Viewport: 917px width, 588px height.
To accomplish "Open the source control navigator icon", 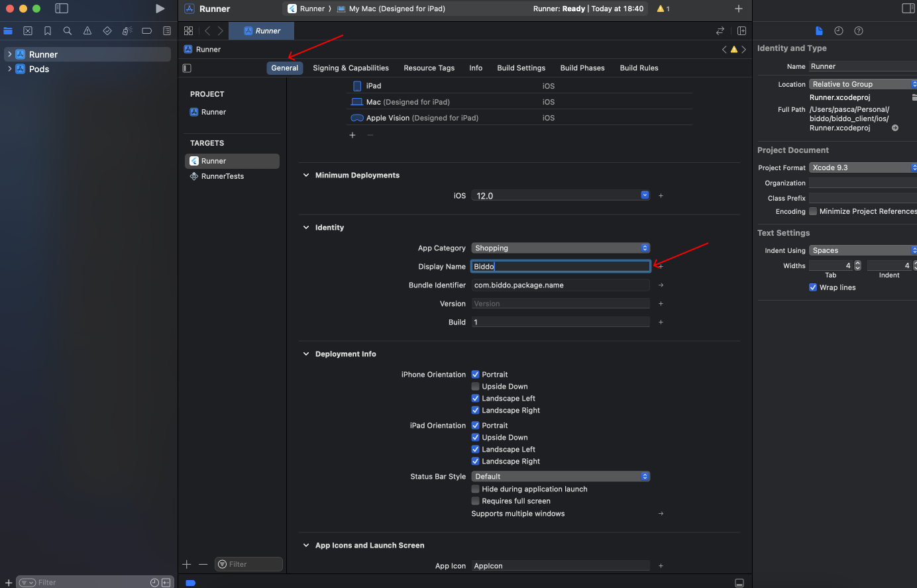I will (x=28, y=31).
